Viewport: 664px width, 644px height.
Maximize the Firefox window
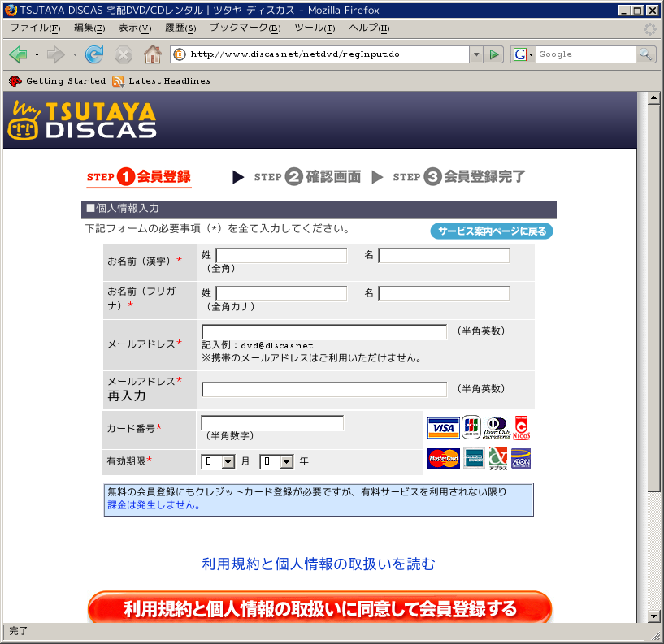click(x=637, y=11)
